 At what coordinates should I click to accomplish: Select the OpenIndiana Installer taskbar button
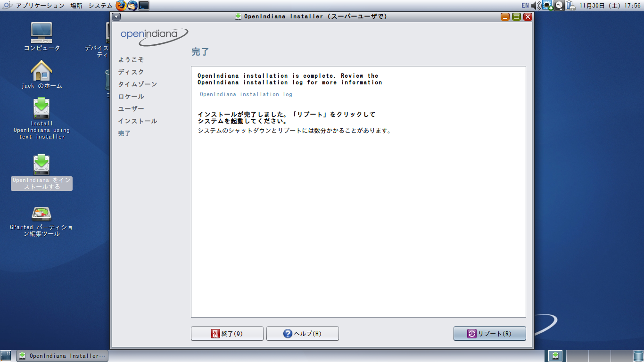pyautogui.click(x=62, y=356)
